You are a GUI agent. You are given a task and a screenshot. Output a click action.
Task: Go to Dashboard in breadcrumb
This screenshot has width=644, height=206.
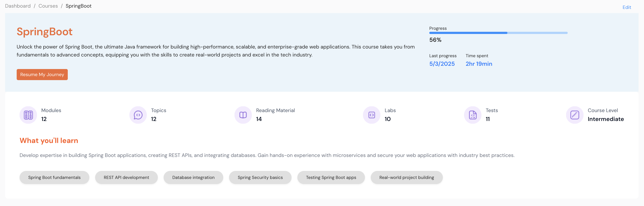(18, 6)
